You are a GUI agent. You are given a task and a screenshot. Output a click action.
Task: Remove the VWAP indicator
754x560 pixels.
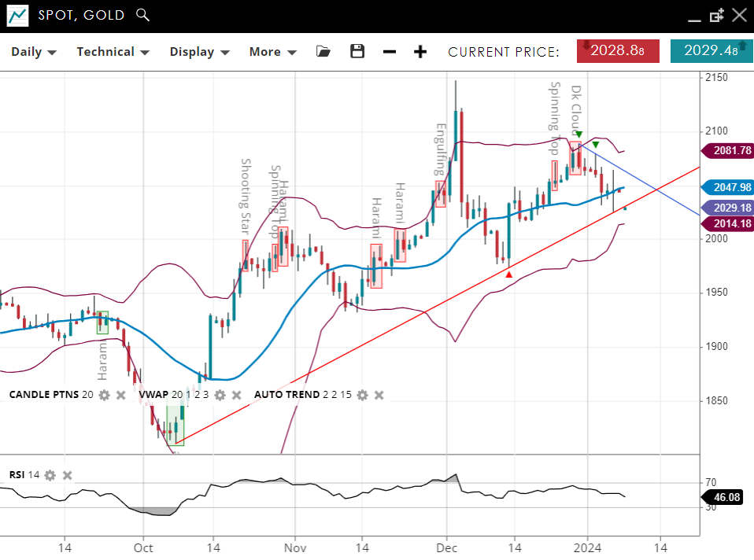click(x=237, y=395)
